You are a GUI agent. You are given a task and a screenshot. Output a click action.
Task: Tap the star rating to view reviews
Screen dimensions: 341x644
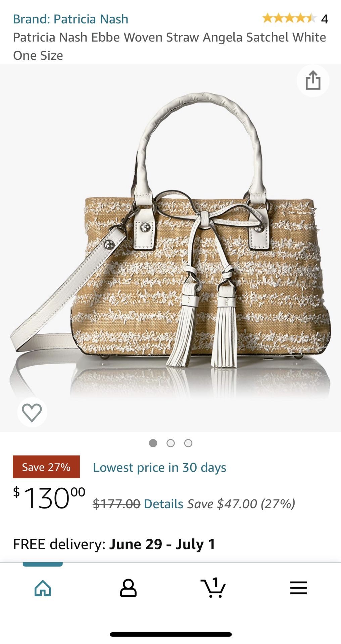pos(289,18)
